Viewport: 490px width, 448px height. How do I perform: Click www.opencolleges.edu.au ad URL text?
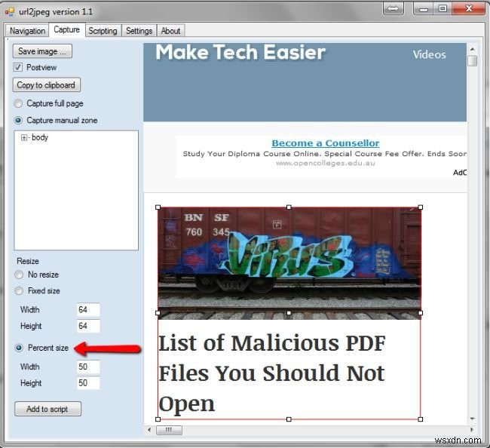point(326,163)
